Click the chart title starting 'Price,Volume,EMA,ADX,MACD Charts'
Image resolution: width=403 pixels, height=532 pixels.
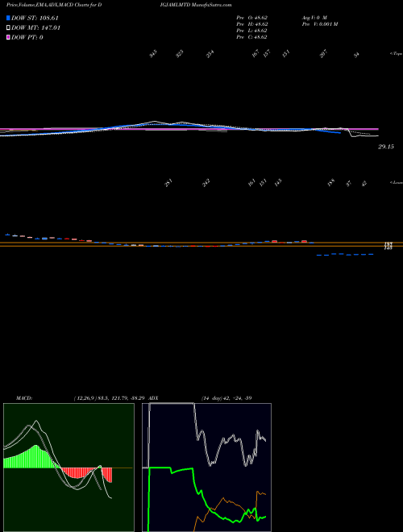(x=54, y=5)
